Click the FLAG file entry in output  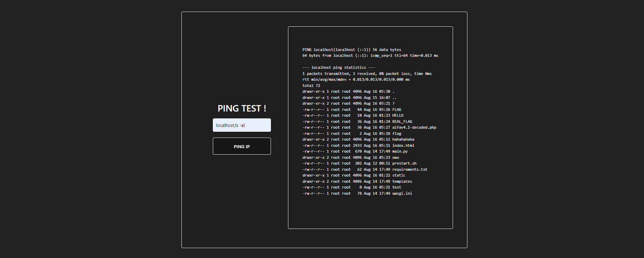pos(396,109)
